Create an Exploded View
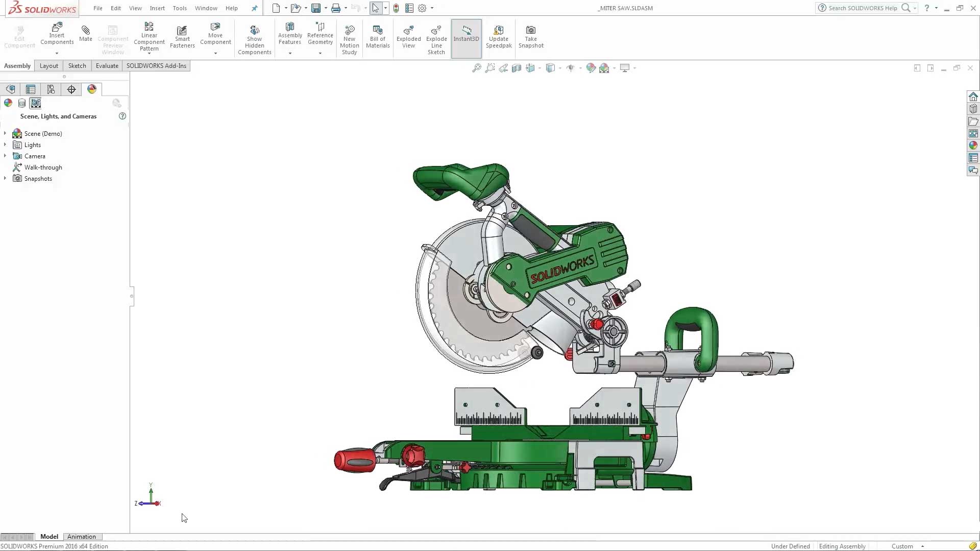Screen dimensions: 980x551 [408, 37]
